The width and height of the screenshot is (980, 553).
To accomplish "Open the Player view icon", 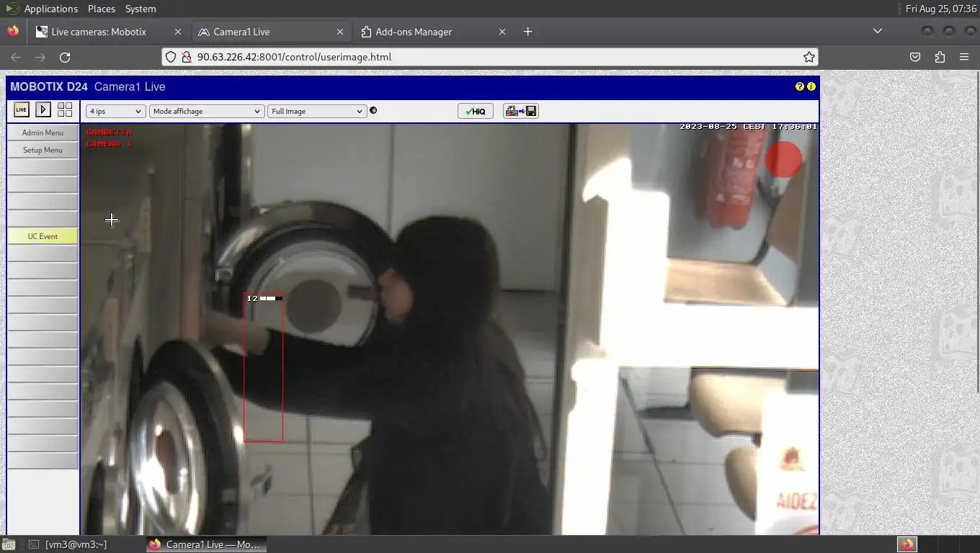I will click(43, 110).
